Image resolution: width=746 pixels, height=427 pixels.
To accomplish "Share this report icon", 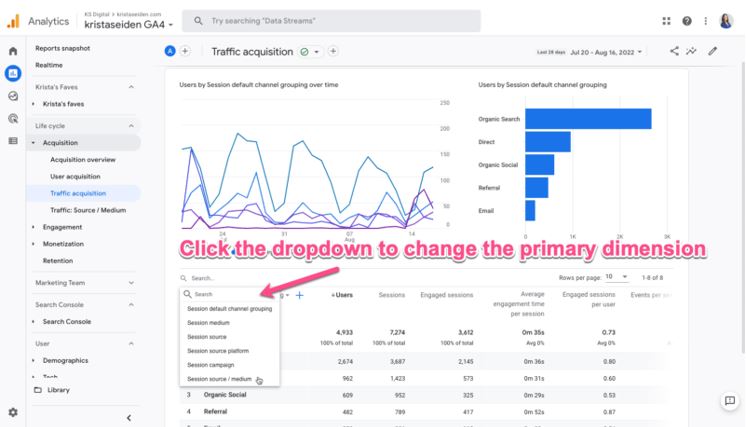I will [x=674, y=51].
